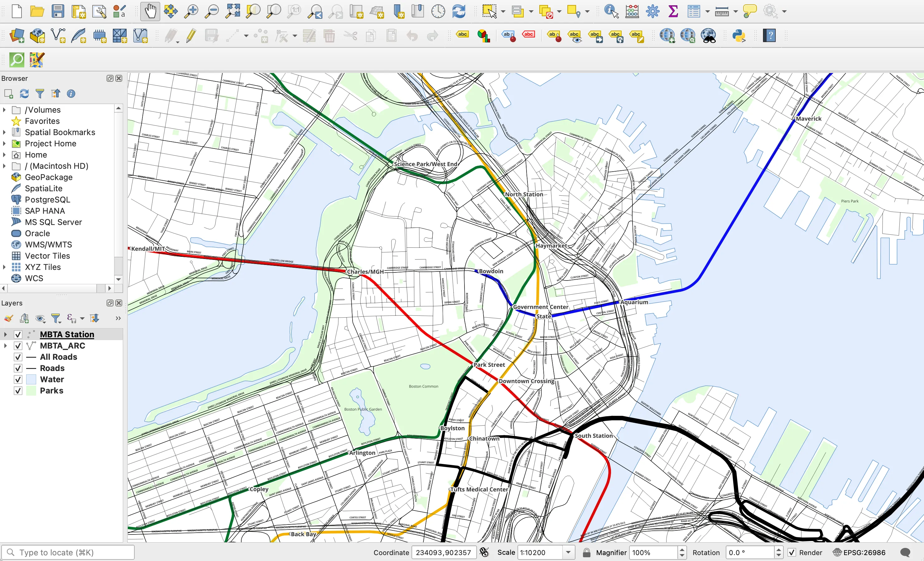This screenshot has width=924, height=561.
Task: Filter the Browser panel items
Action: pyautogui.click(x=40, y=93)
